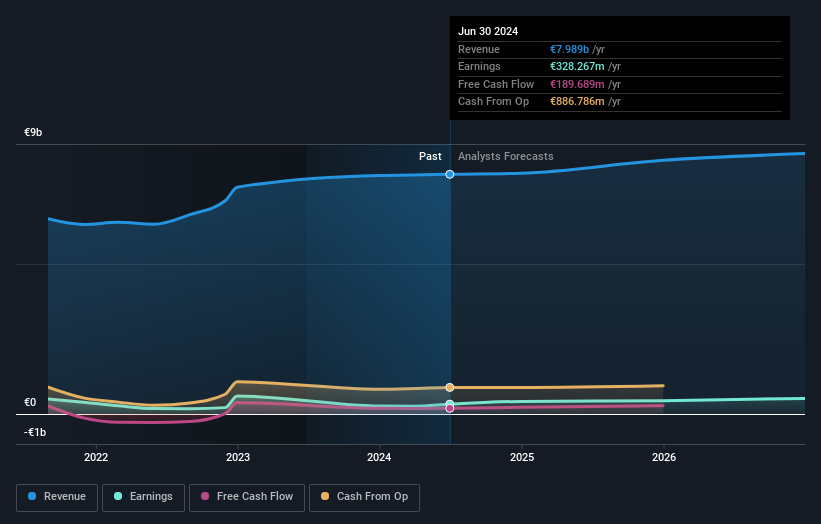Viewport: 821px width, 524px height.
Task: Click the 2022 x-axis label
Action: click(96, 457)
